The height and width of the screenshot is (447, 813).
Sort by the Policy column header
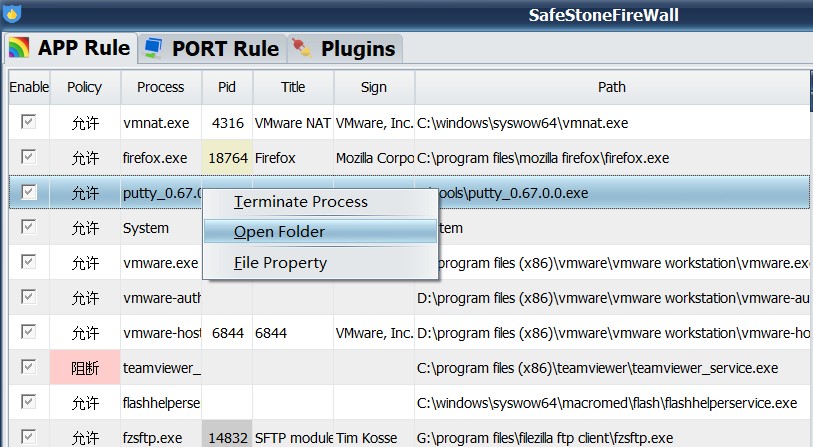85,87
